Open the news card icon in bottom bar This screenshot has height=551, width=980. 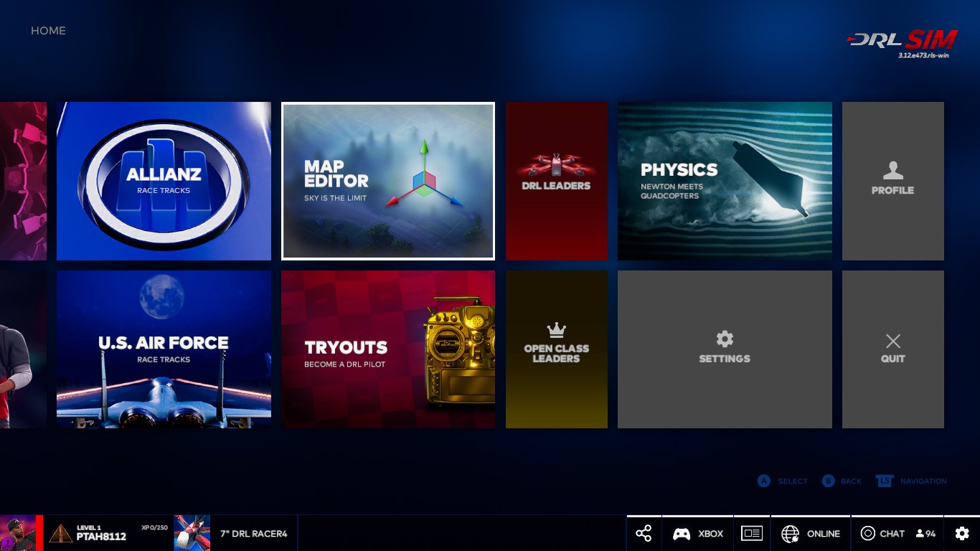tap(751, 533)
